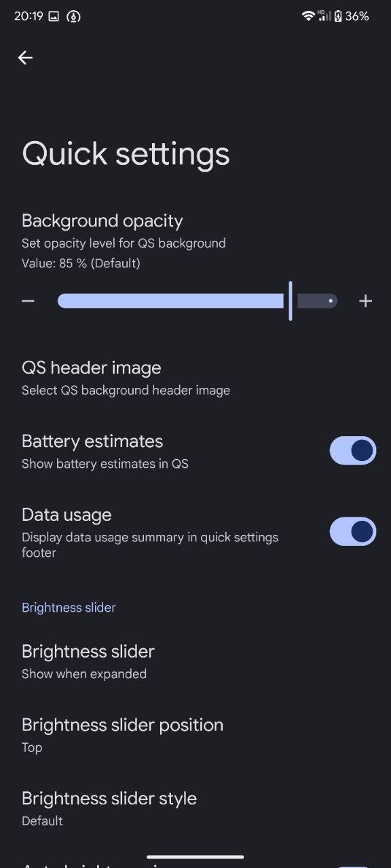The height and width of the screenshot is (868, 391).
Task: Tap the back arrow icon
Action: coord(25,58)
